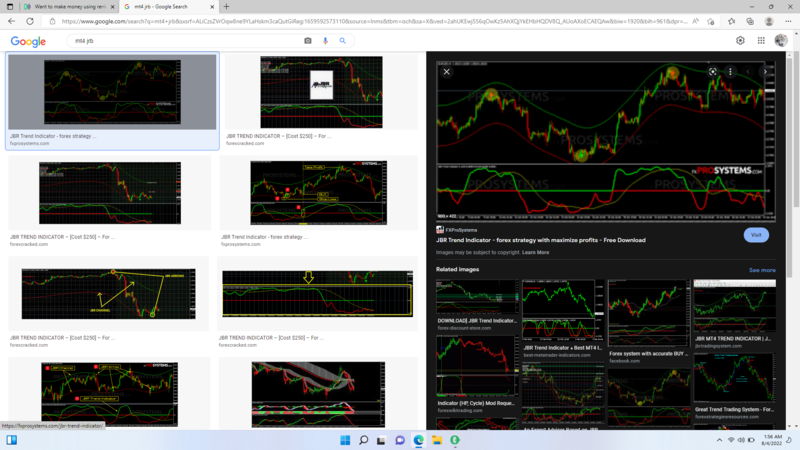This screenshot has height=450, width=800.
Task: Open result thumbnail with JBR logo overlay
Action: tap(321, 92)
